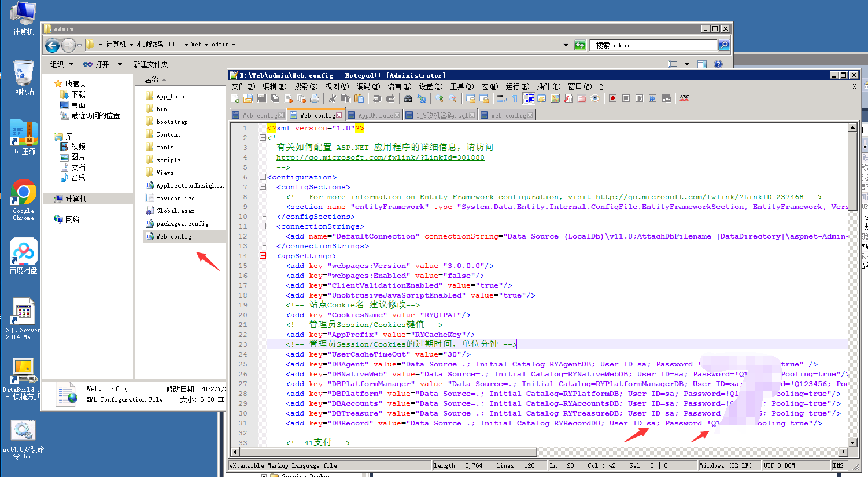Open 文件 menu in Notepad++
Viewport: 868px width, 477px height.
click(x=243, y=86)
